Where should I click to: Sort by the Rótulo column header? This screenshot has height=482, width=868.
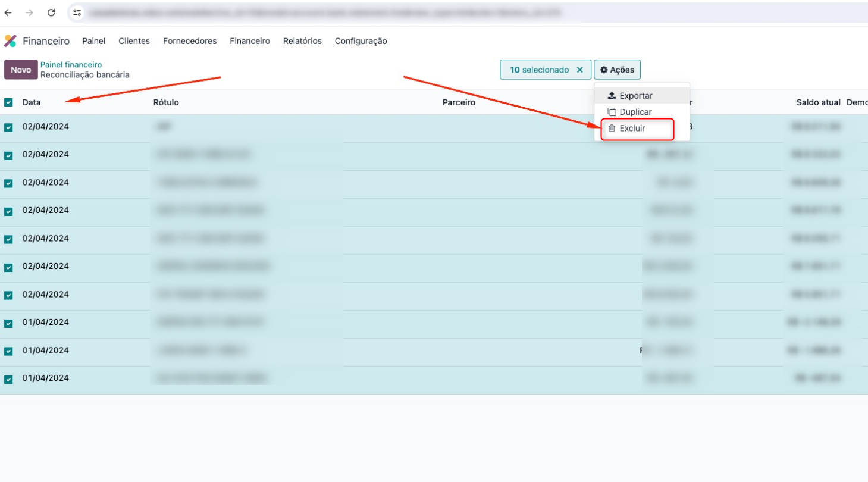tap(166, 102)
